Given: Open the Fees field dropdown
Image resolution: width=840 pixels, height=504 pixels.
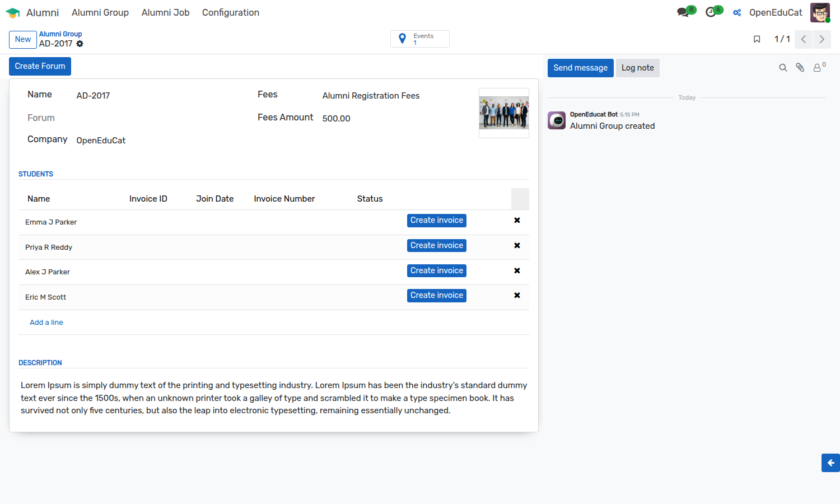Looking at the screenshot, I should tap(395, 96).
